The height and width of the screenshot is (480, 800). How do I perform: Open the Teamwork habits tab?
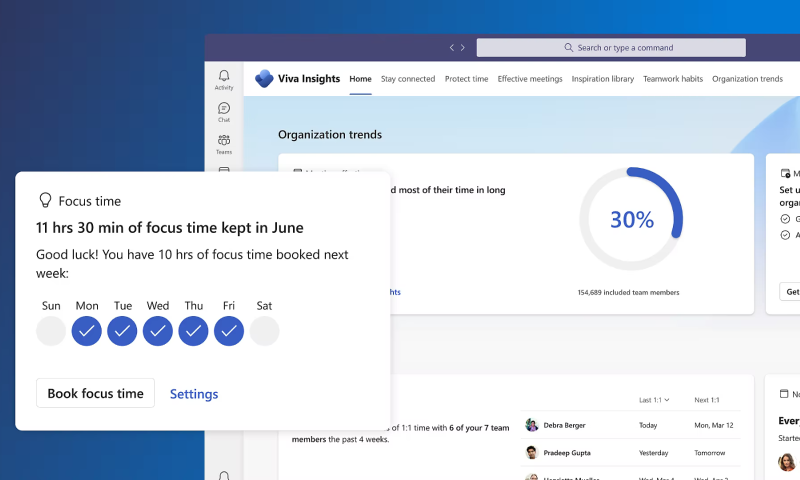pos(673,79)
